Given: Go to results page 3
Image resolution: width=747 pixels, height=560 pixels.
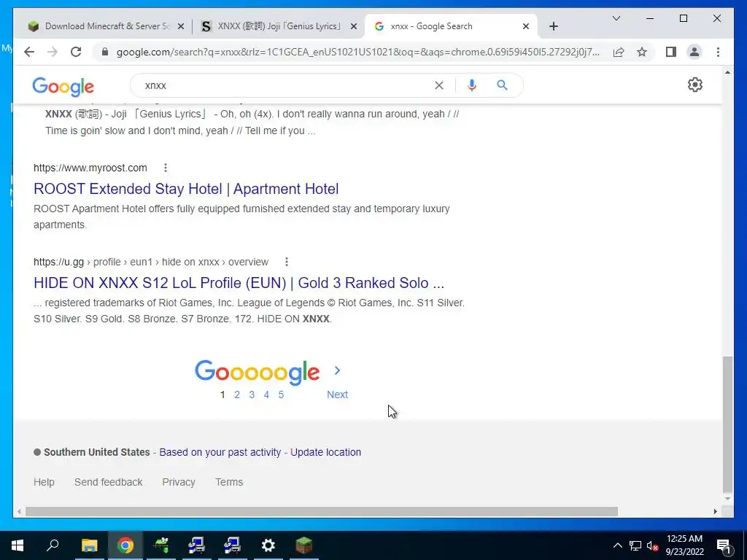Looking at the screenshot, I should tap(252, 394).
